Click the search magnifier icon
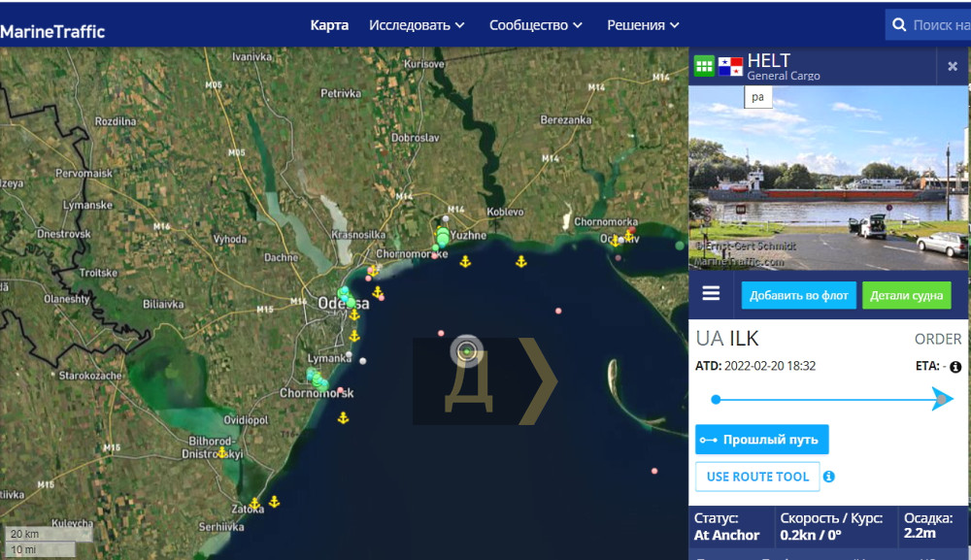 (899, 25)
